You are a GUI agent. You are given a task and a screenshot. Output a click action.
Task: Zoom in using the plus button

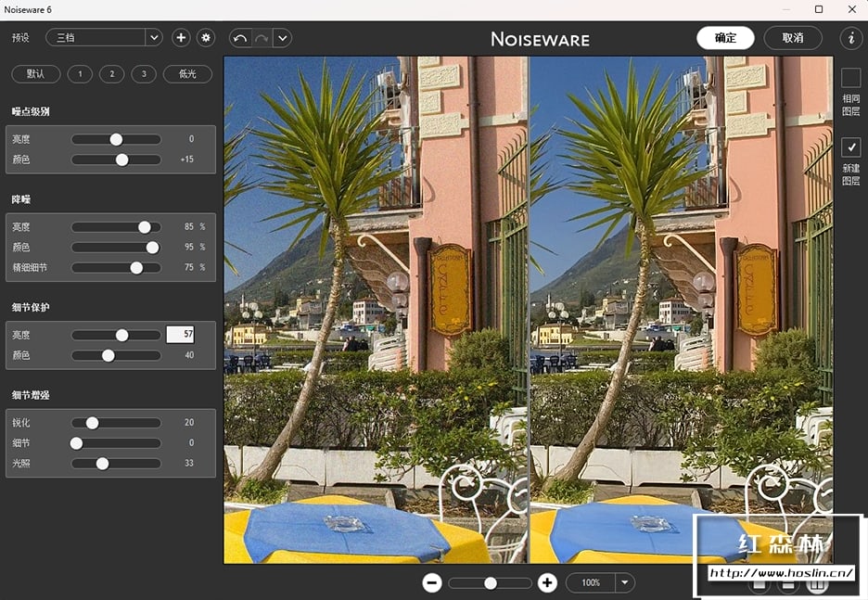[547, 582]
